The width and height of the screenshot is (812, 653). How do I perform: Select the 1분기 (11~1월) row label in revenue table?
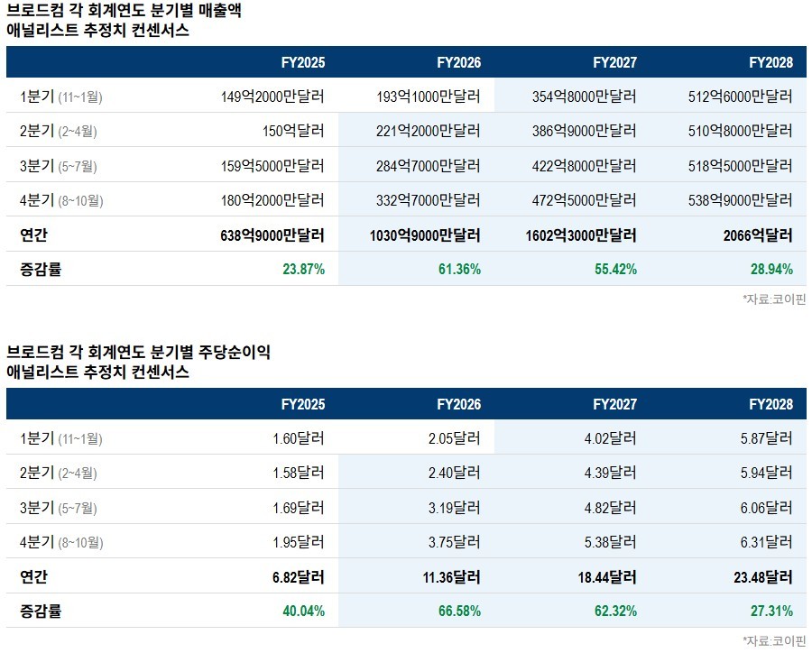click(x=61, y=97)
